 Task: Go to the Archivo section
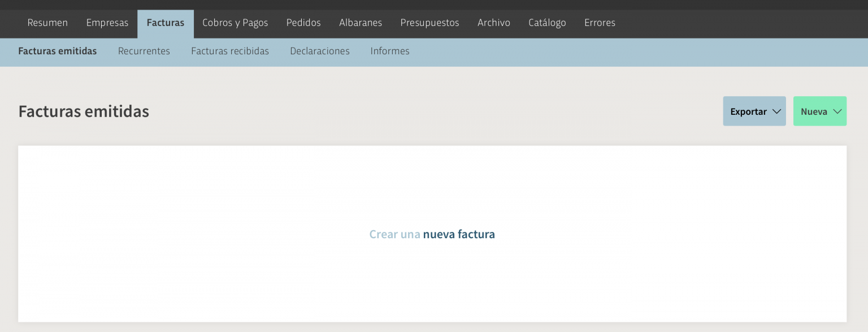point(494,23)
